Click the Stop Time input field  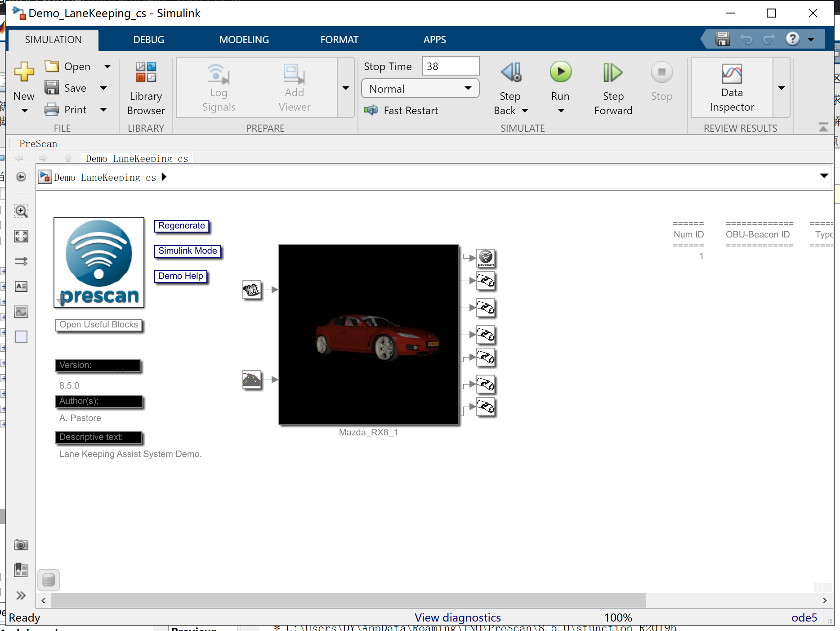pyautogui.click(x=451, y=66)
